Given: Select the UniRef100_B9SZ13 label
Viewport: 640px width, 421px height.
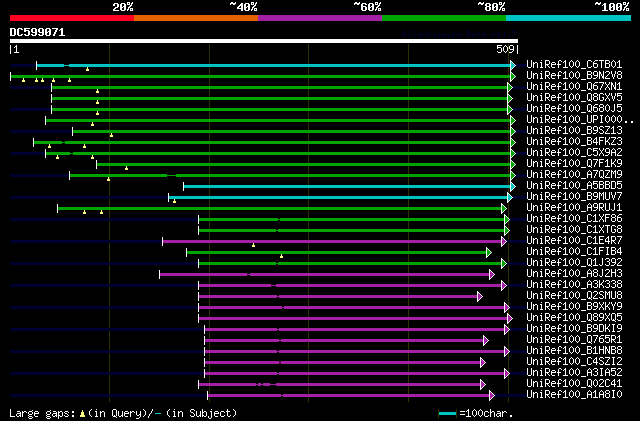Looking at the screenshot, I should click(574, 131).
